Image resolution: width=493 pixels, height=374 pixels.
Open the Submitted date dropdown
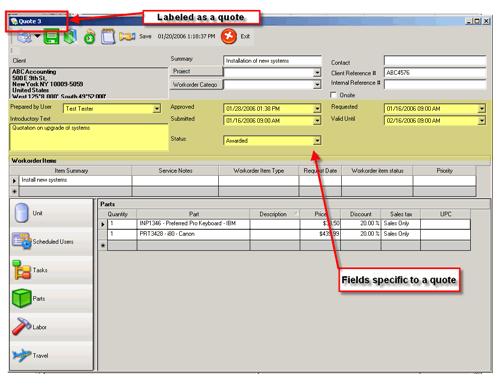coord(317,121)
